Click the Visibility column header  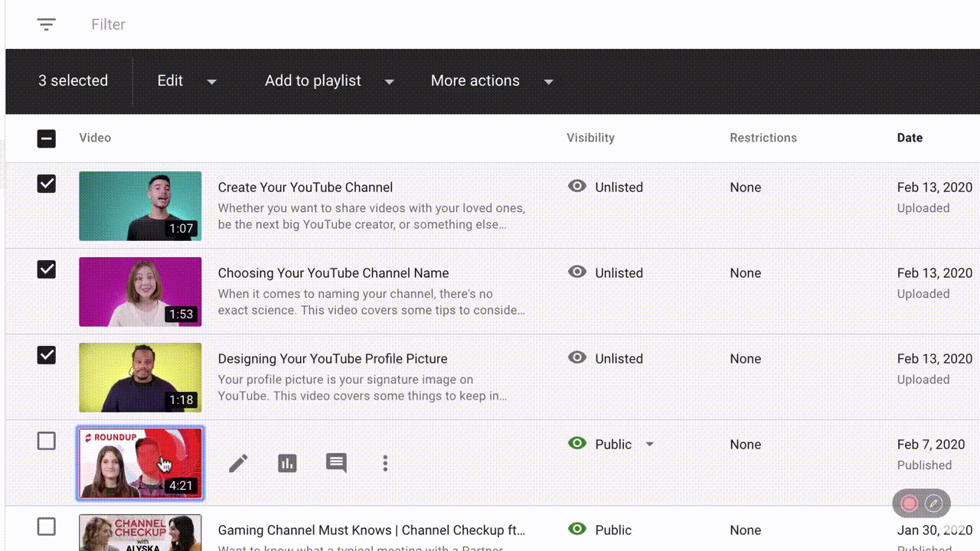[x=590, y=138]
